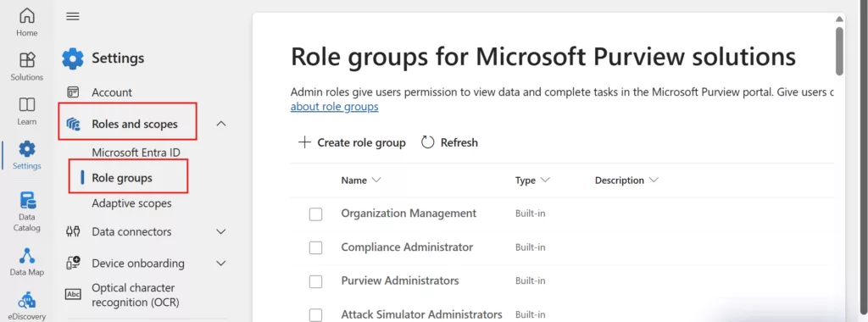The width and height of the screenshot is (868, 322).
Task: Click the vertical scrollbar thumb
Action: tap(839, 51)
